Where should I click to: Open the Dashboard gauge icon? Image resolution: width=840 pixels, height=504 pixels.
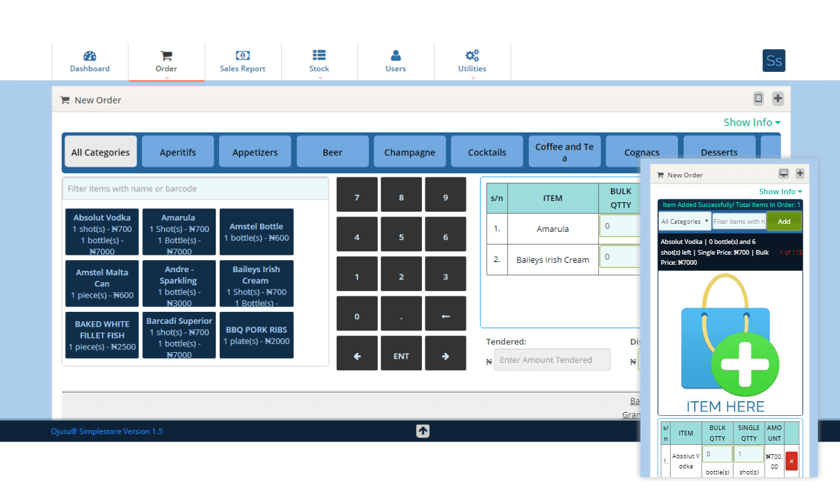pos(90,56)
